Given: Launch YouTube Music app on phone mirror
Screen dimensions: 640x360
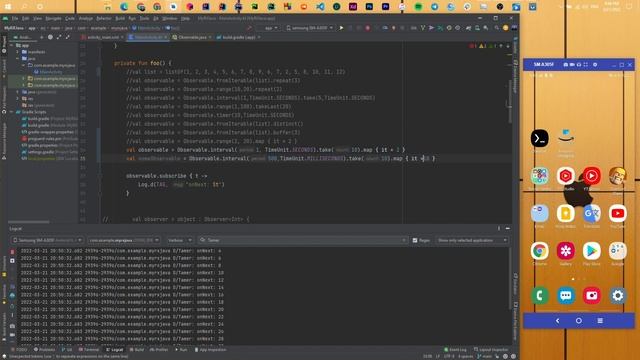Looking at the screenshot, I should [x=591, y=176].
